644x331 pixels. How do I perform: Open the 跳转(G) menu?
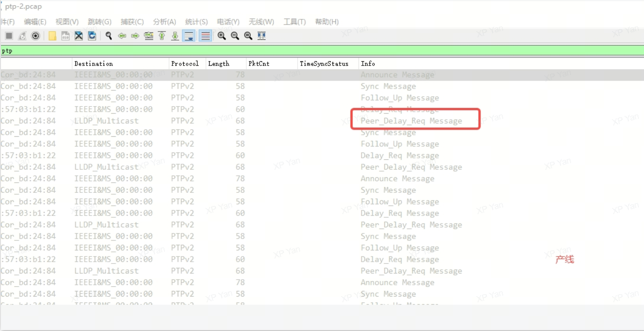[x=99, y=22]
